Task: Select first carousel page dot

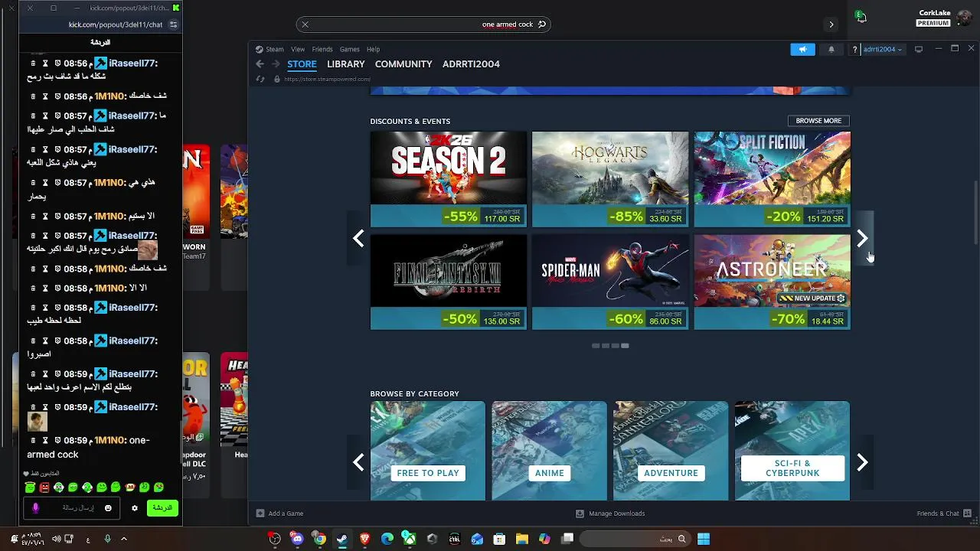Action: 596,346
